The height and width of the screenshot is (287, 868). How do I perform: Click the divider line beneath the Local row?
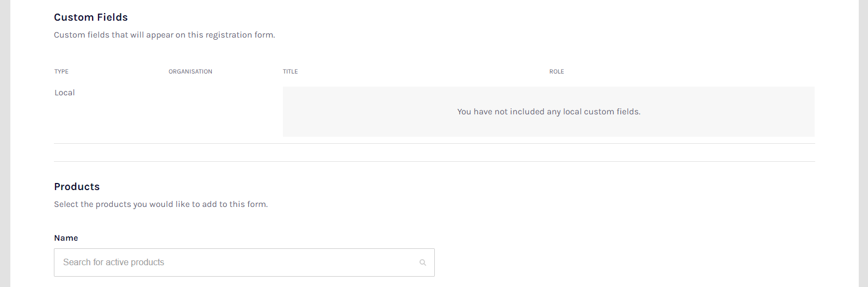tap(434, 143)
